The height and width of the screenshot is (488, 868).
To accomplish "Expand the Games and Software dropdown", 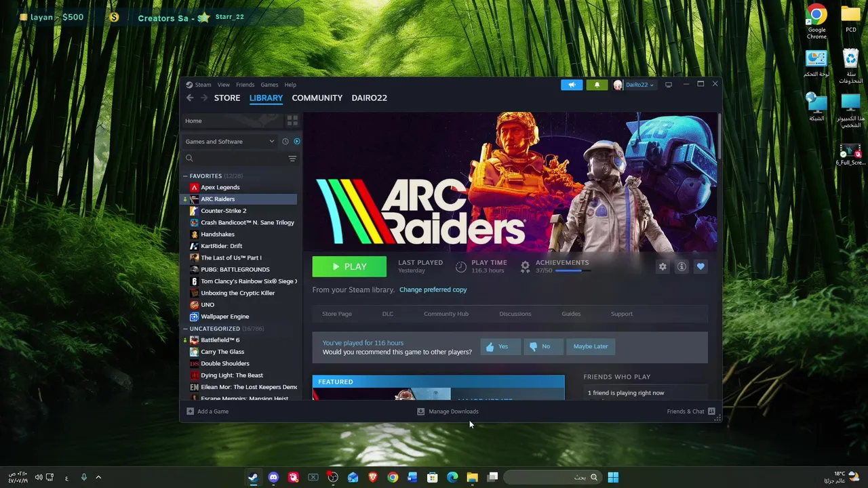I will [x=229, y=142].
